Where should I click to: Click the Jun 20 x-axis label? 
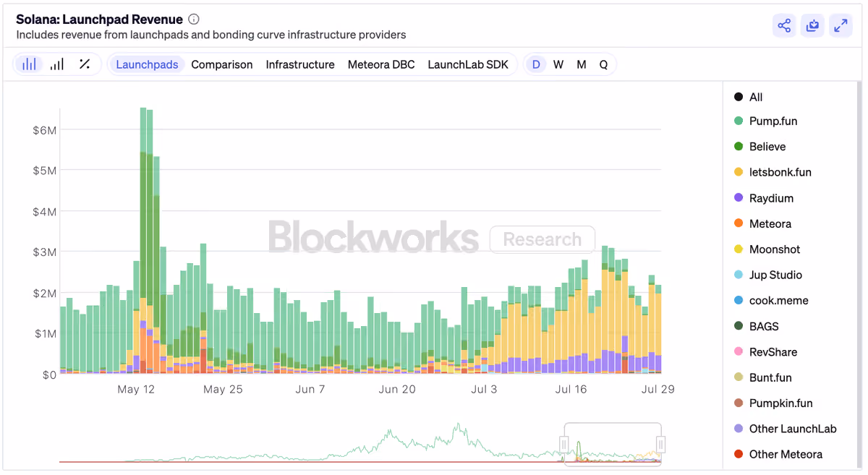click(397, 389)
